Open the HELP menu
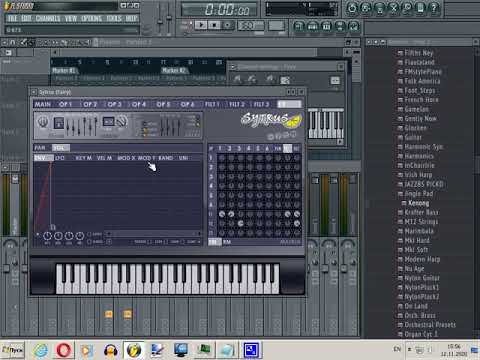The width and height of the screenshot is (480, 360). click(132, 18)
